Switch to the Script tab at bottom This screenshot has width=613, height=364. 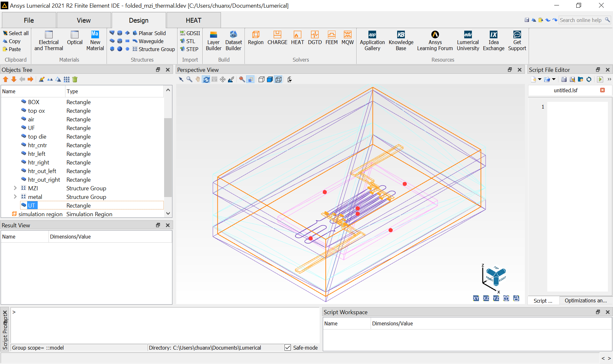(543, 301)
